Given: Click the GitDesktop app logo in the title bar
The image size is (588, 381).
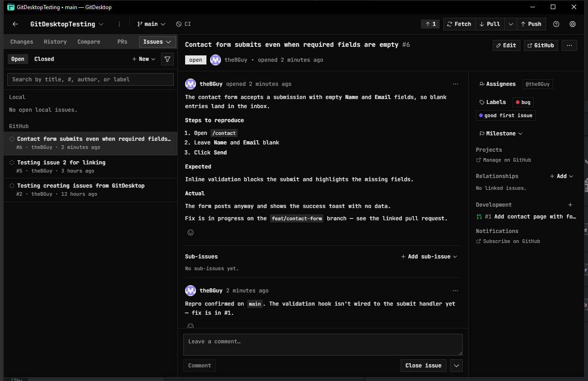Looking at the screenshot, I should (11, 7).
